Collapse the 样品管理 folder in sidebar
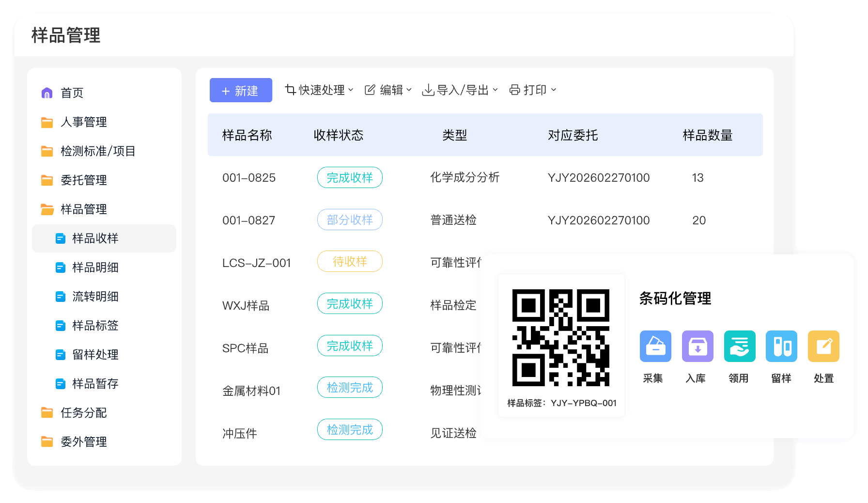 (83, 209)
